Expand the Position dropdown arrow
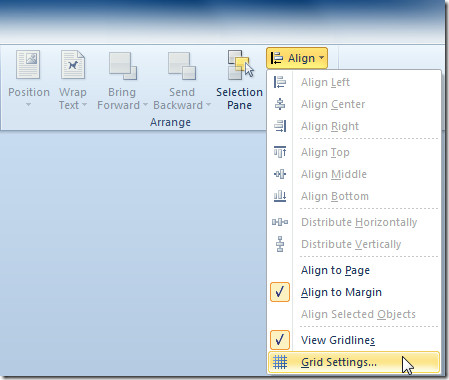The height and width of the screenshot is (380, 449). click(28, 105)
